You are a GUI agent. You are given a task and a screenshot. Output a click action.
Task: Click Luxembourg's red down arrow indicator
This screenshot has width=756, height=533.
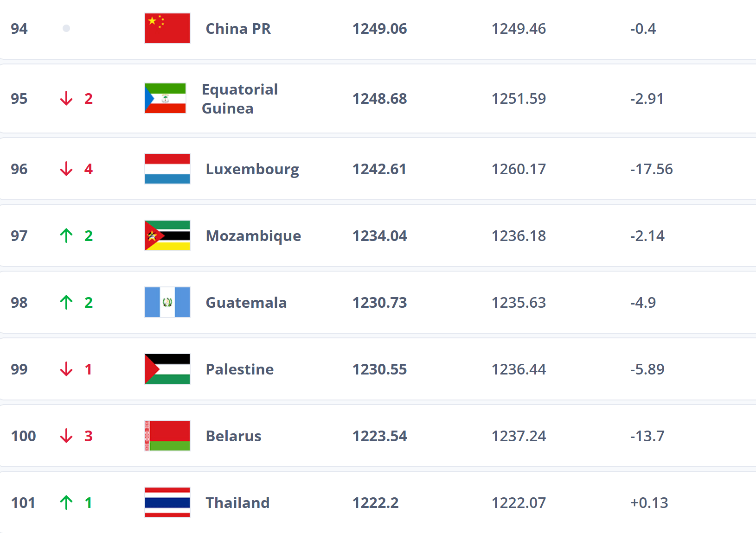click(x=66, y=169)
